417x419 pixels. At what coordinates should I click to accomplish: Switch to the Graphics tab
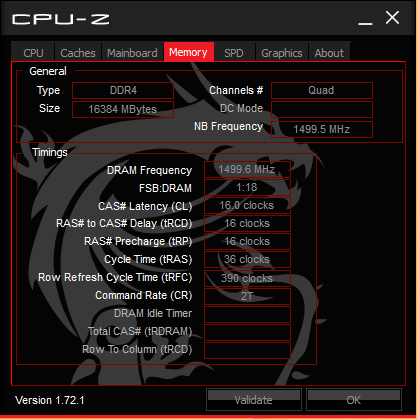tap(282, 53)
